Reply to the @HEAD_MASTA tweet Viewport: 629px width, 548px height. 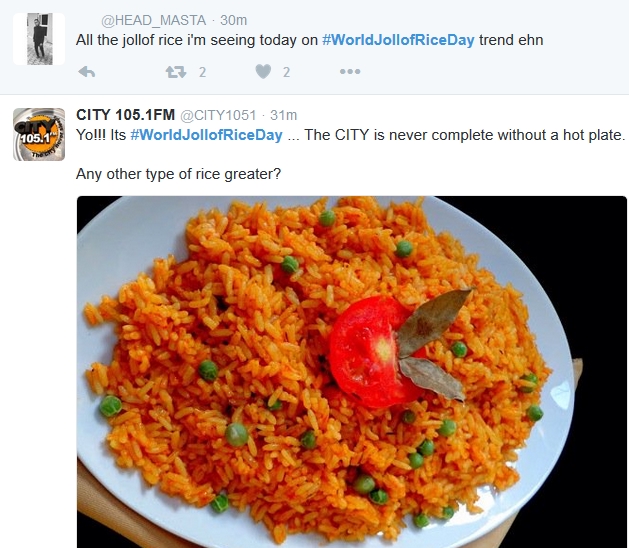[x=87, y=72]
